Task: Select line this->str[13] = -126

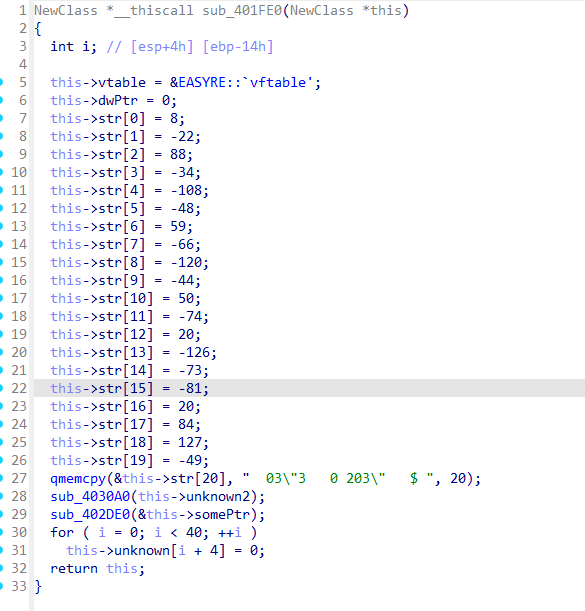Action: click(133, 352)
